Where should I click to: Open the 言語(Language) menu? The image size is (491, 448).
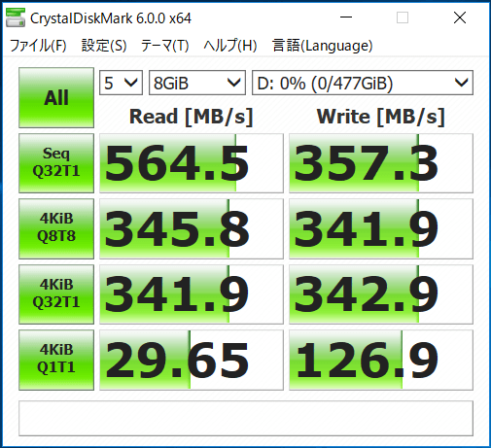(323, 46)
